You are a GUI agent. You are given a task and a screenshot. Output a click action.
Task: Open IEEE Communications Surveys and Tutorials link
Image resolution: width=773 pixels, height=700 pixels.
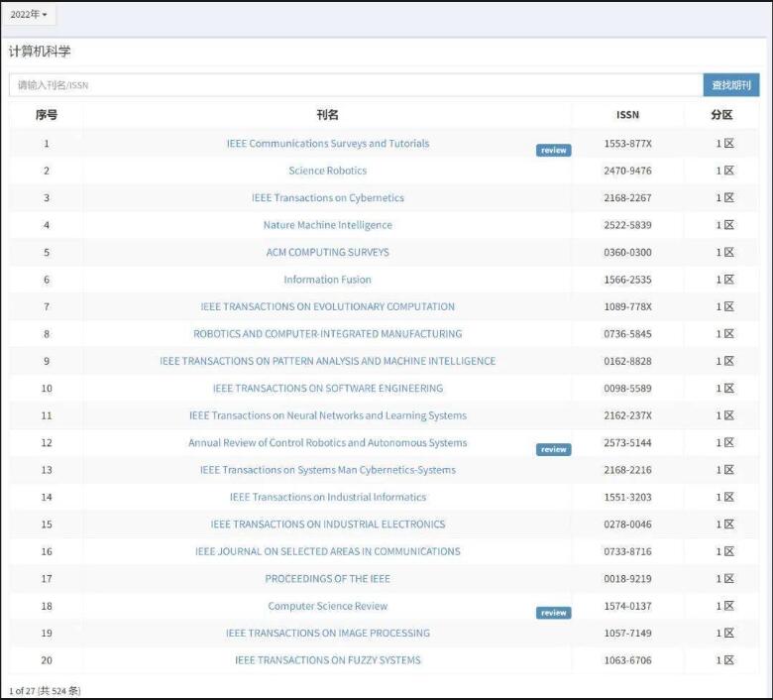point(327,144)
